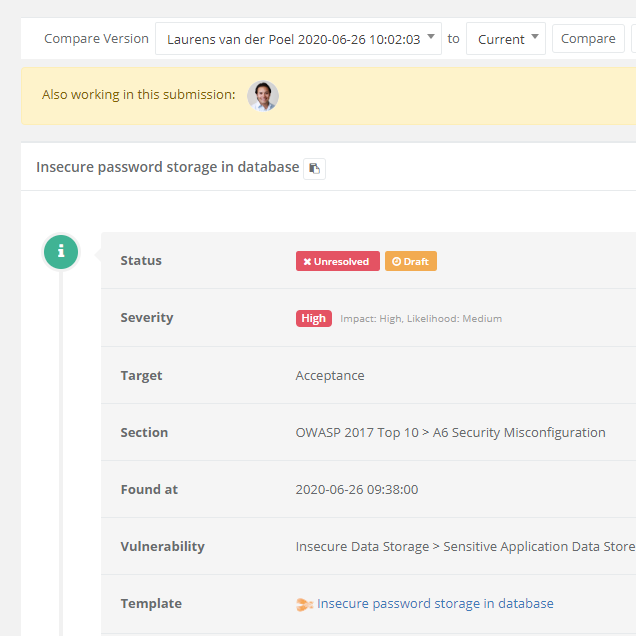The image size is (636, 636).
Task: Click the template's orange icon
Action: 304,604
